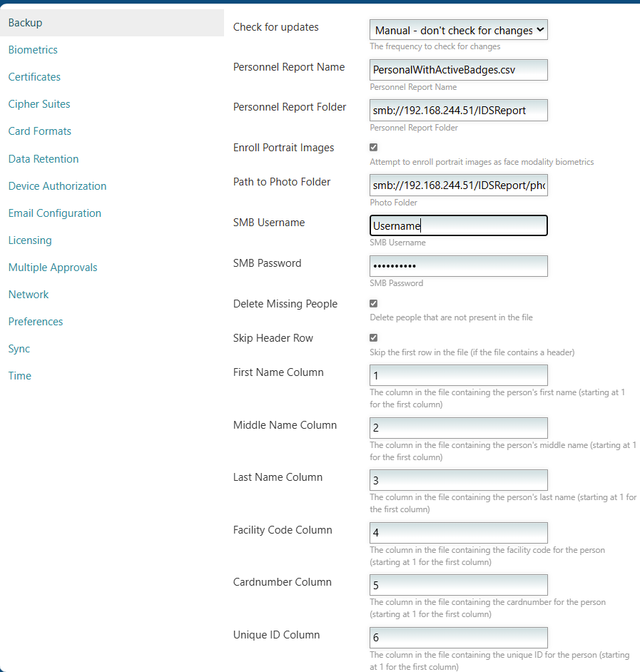Click the Cardnumber Column field
The width and height of the screenshot is (640, 672).
click(x=458, y=585)
